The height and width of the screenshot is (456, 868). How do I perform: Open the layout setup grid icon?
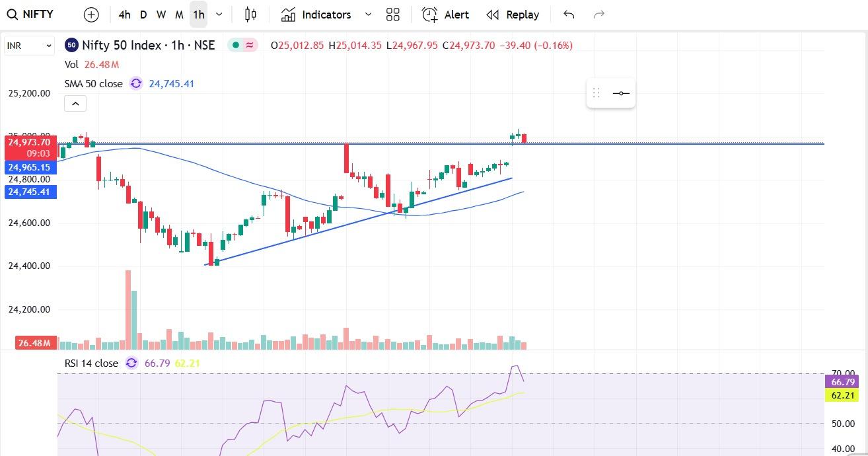pos(393,15)
